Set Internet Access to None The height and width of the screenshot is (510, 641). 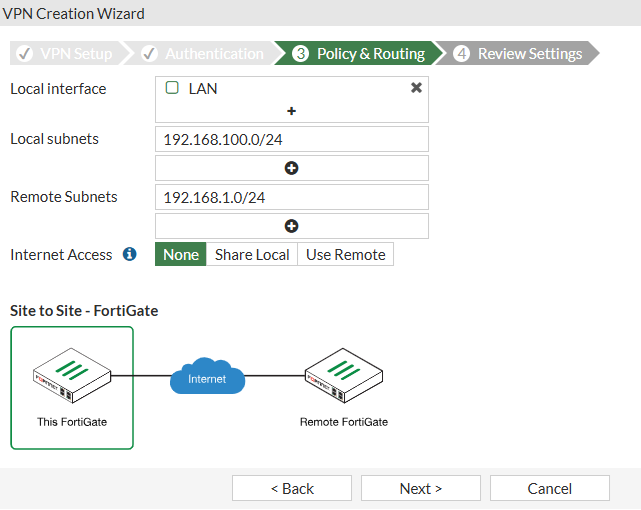[x=181, y=254]
